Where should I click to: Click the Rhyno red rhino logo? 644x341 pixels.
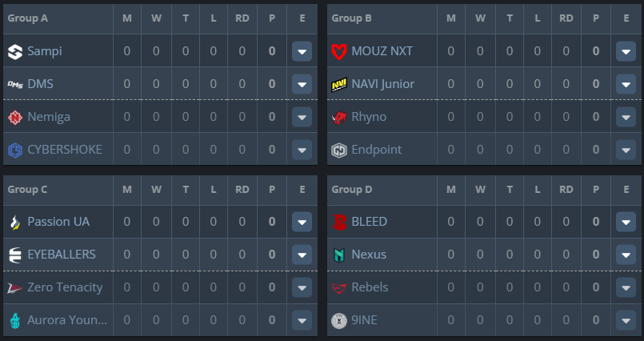point(339,117)
